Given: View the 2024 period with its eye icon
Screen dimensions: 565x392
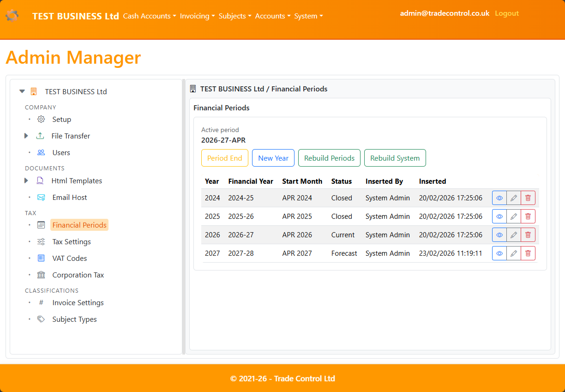Looking at the screenshot, I should pyautogui.click(x=499, y=198).
